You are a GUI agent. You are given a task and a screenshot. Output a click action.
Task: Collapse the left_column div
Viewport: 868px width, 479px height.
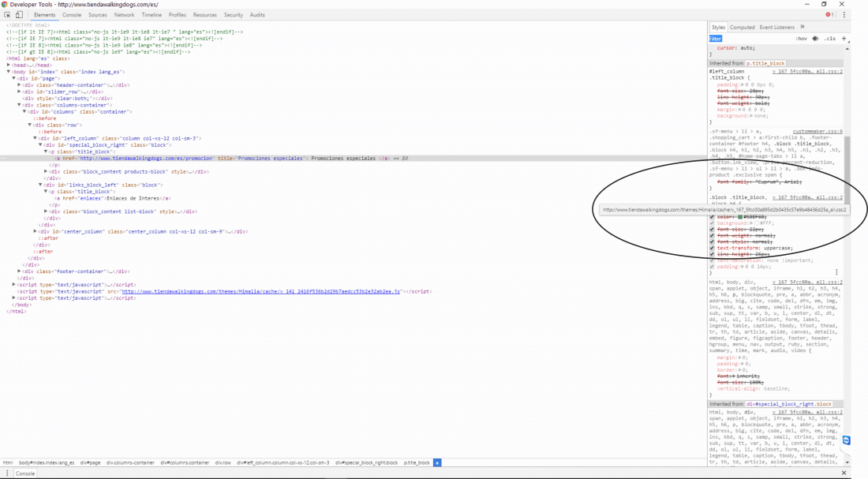pyautogui.click(x=35, y=138)
